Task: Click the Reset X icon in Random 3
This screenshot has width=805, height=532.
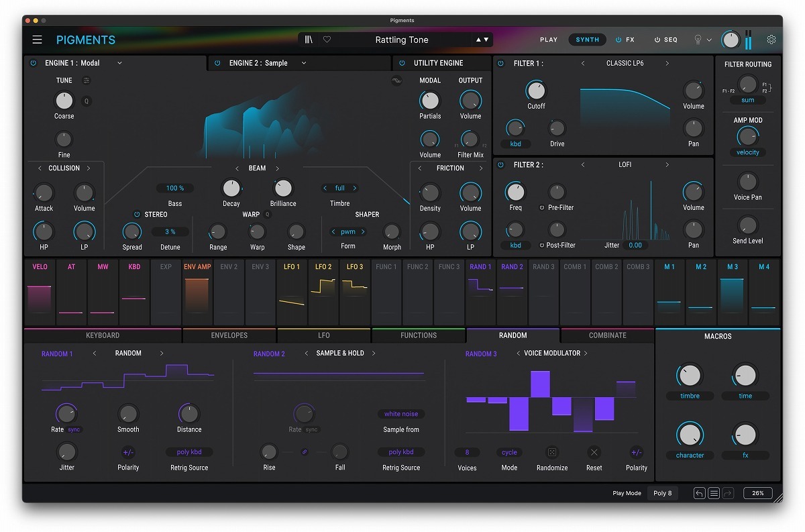Action: coord(594,452)
